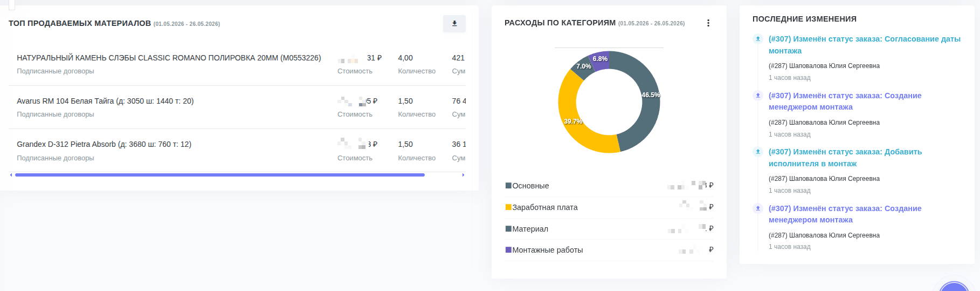The image size is (980, 291).
Task: Select the CLASSIC ROMANO ПОЛИРОВКА 20ММ material row
Action: 237,64
